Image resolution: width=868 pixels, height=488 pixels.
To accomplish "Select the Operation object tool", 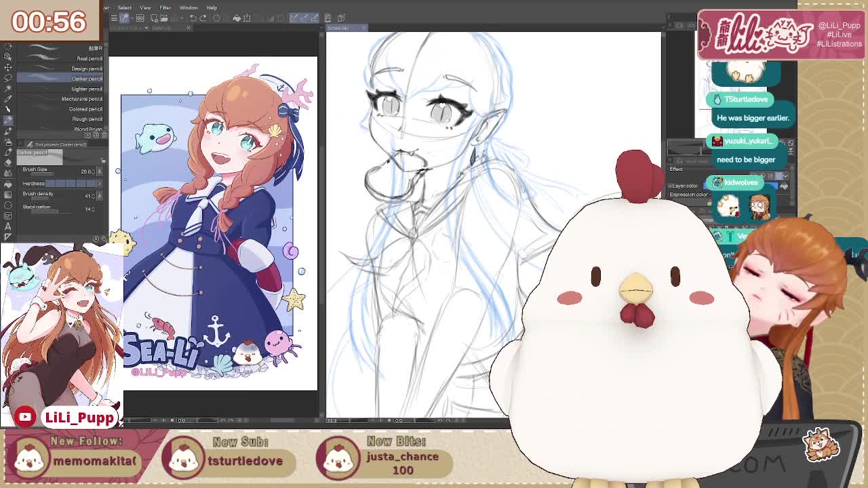I will (8, 57).
